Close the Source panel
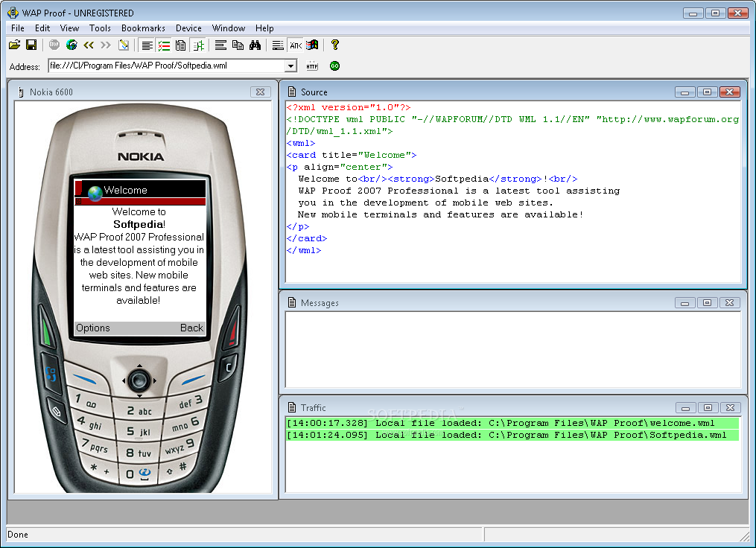Screen dimensions: 756x548 coord(729,92)
